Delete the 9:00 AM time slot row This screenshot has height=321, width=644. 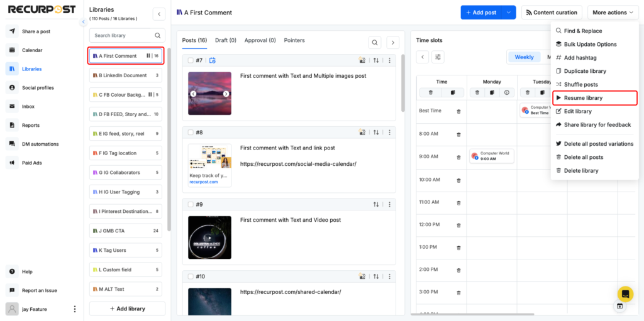458,157
